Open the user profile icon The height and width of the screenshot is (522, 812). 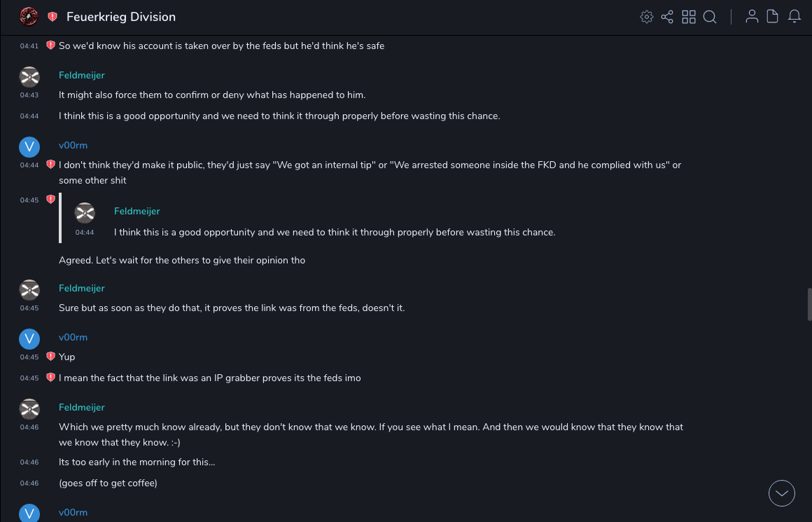click(x=752, y=17)
